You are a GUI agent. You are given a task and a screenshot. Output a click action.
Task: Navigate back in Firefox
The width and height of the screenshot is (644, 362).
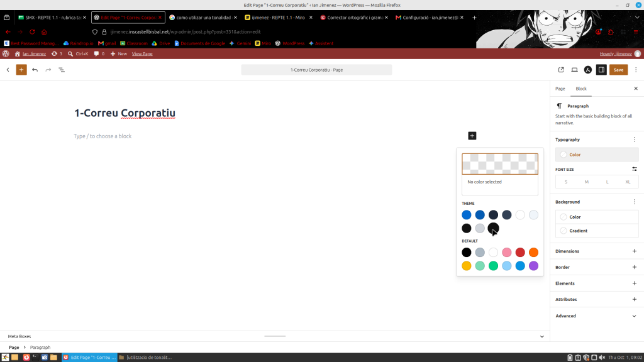[8, 31]
